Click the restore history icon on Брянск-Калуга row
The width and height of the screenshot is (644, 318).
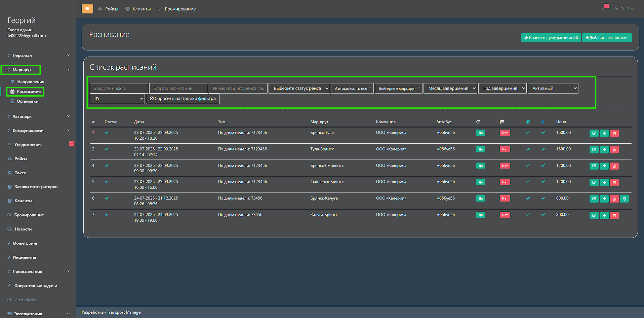coord(624,199)
